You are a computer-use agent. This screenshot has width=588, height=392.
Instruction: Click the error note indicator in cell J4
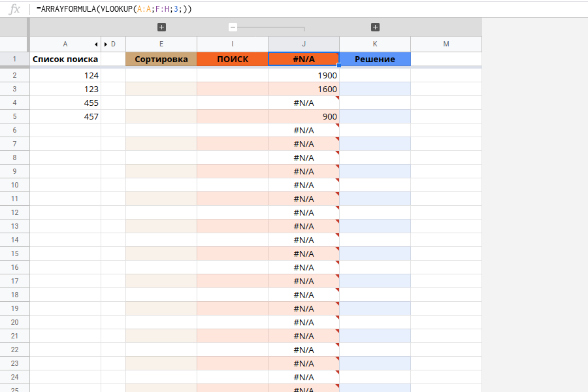pos(336,98)
